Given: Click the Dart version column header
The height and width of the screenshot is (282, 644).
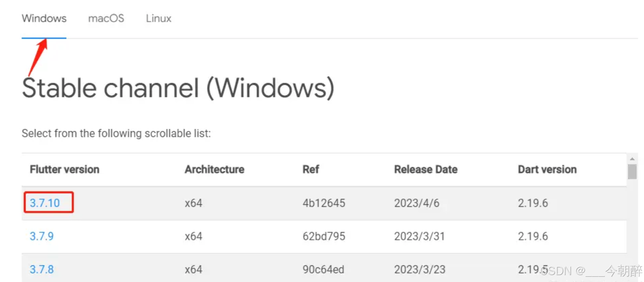Looking at the screenshot, I should pyautogui.click(x=547, y=169).
